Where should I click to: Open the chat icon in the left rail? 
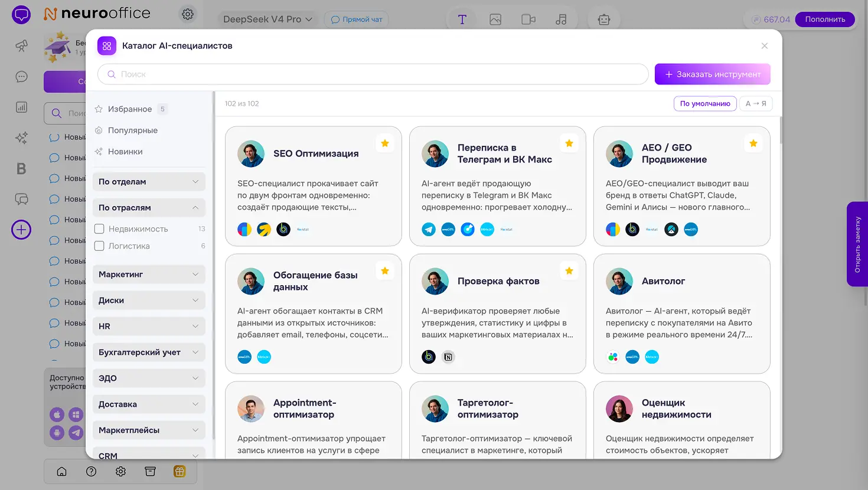point(21,15)
